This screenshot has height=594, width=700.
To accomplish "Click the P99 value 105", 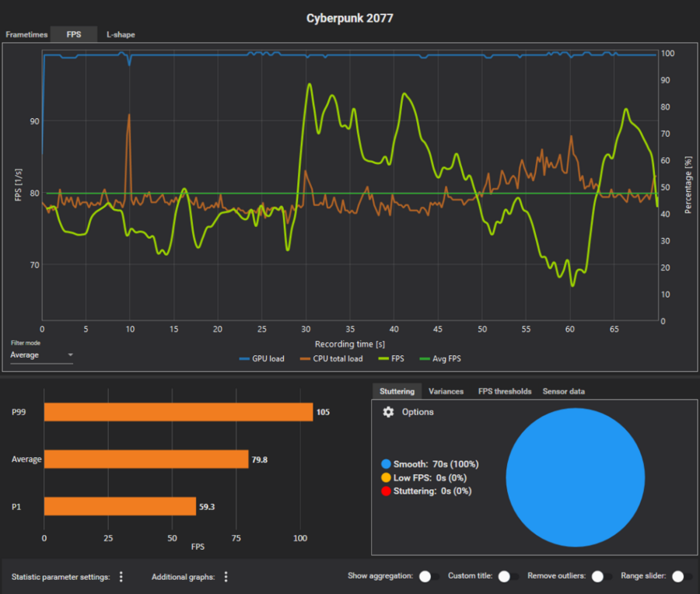I will pos(323,412).
